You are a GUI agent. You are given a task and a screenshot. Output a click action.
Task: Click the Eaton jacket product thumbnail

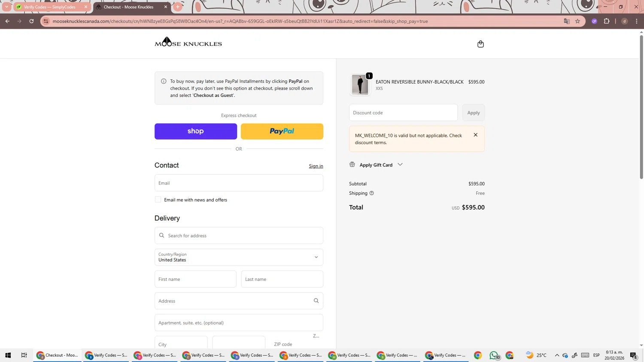click(x=360, y=84)
